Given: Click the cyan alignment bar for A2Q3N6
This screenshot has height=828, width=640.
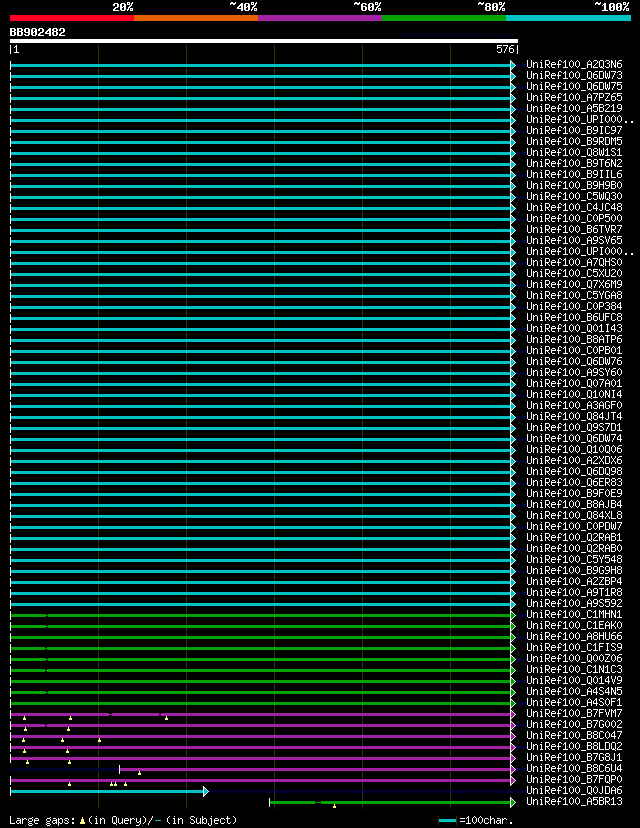Looking at the screenshot, I should click(262, 65).
